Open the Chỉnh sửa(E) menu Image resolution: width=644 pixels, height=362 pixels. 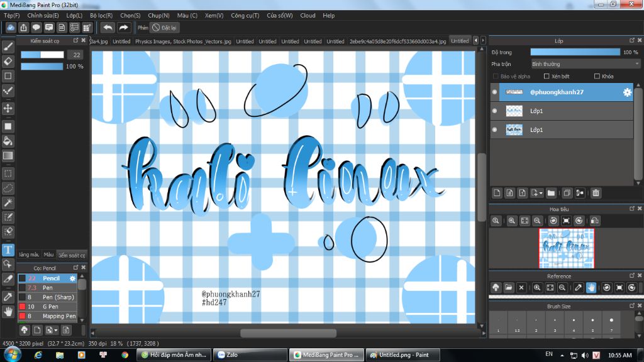point(43,16)
